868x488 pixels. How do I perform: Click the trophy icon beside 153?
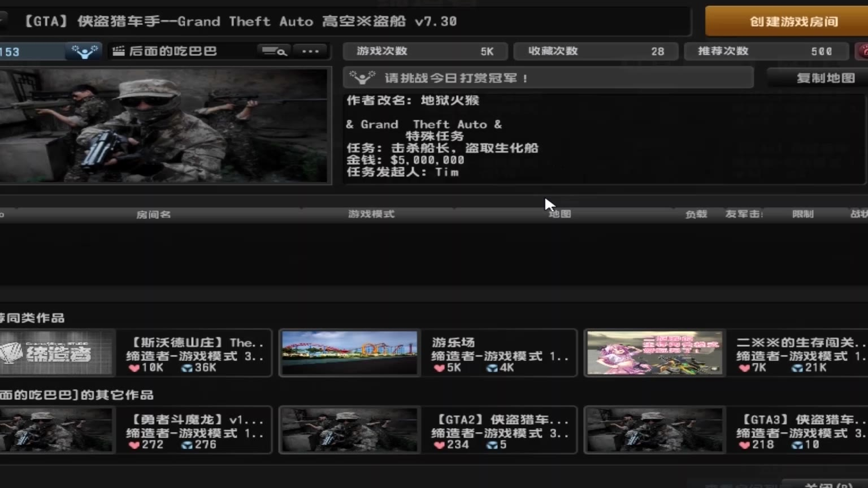pyautogui.click(x=84, y=51)
